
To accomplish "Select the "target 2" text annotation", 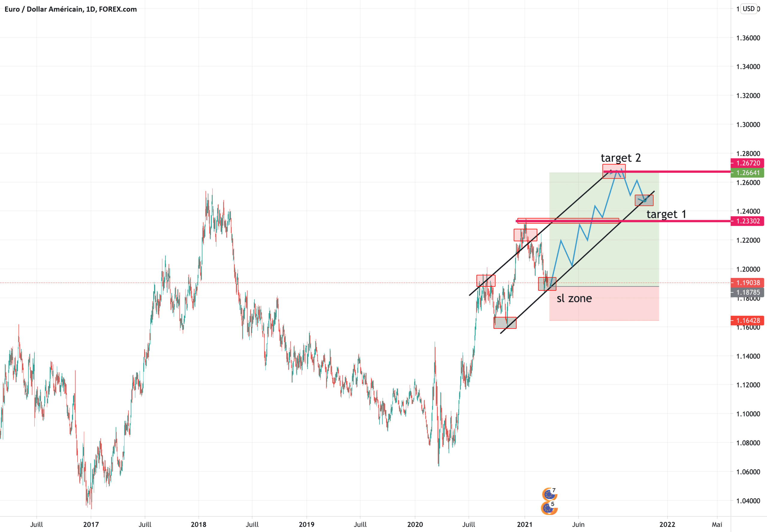I will (x=621, y=158).
